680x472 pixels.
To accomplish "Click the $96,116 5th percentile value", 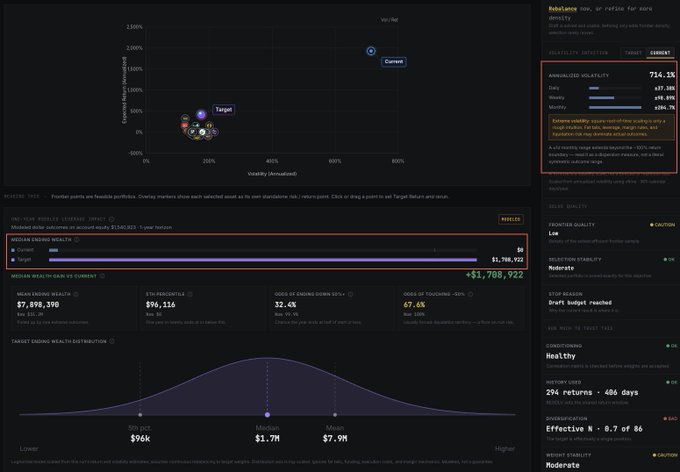I will click(x=160, y=305).
